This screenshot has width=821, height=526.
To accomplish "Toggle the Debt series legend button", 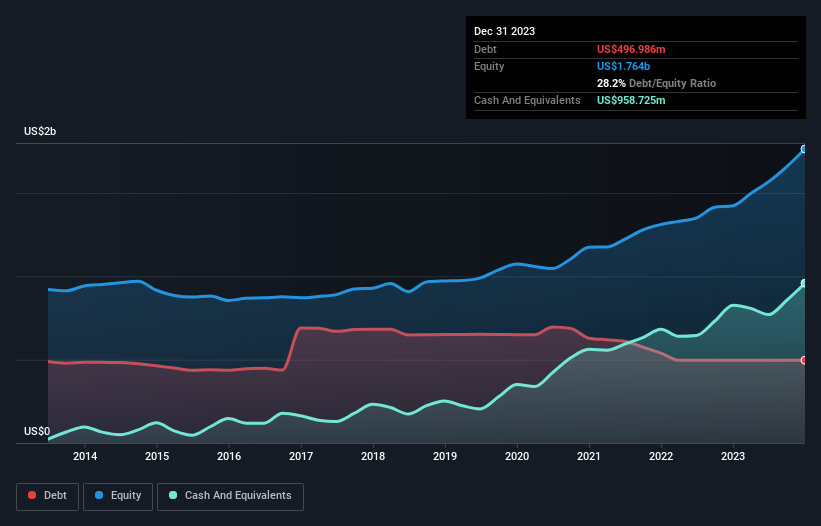I will tap(48, 496).
